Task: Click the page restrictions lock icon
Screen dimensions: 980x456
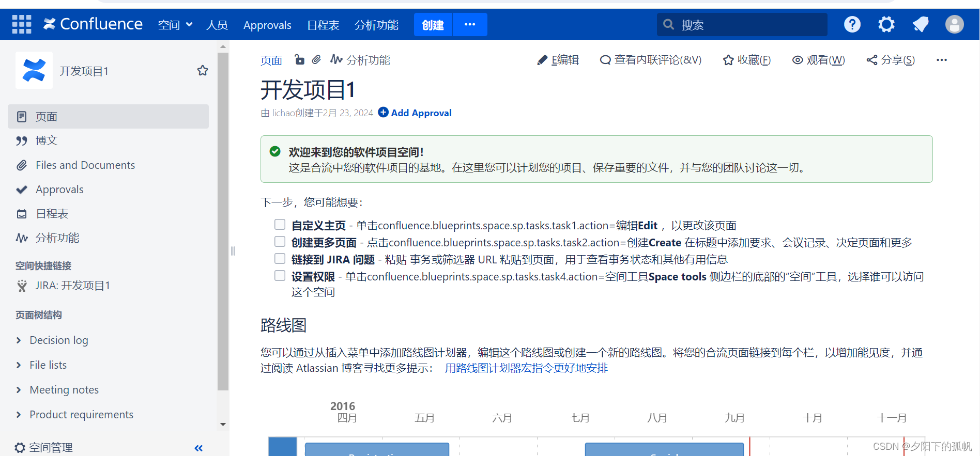Action: pos(299,59)
